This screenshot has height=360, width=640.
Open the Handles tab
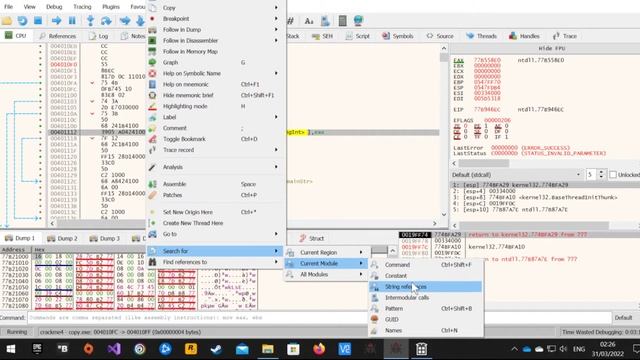pos(524,36)
